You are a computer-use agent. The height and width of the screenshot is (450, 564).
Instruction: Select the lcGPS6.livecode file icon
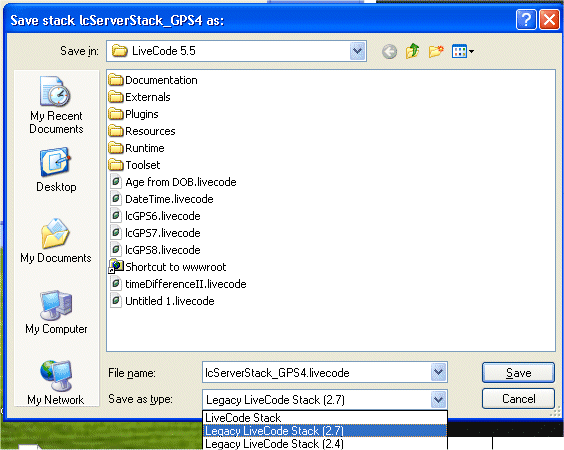pyautogui.click(x=116, y=215)
